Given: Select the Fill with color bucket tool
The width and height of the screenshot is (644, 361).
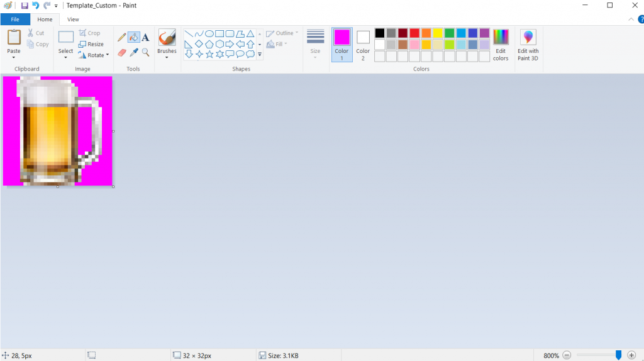Looking at the screenshot, I should [x=134, y=38].
